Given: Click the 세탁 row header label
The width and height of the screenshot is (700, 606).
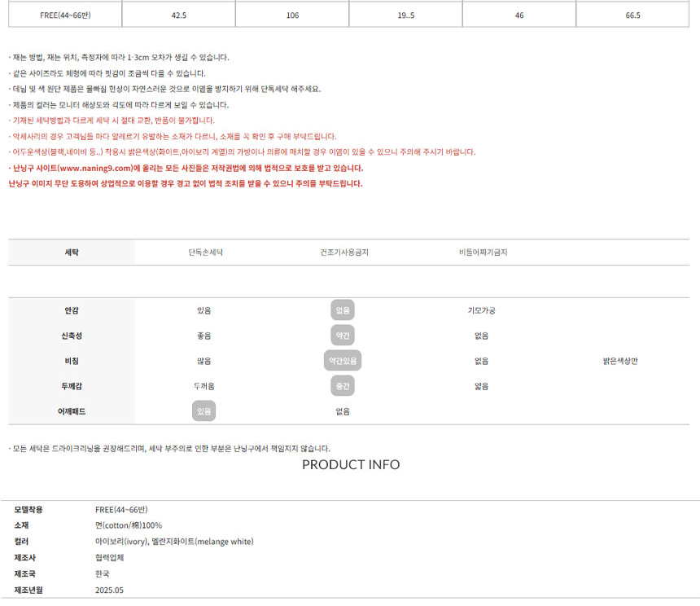Looking at the screenshot, I should point(72,253).
